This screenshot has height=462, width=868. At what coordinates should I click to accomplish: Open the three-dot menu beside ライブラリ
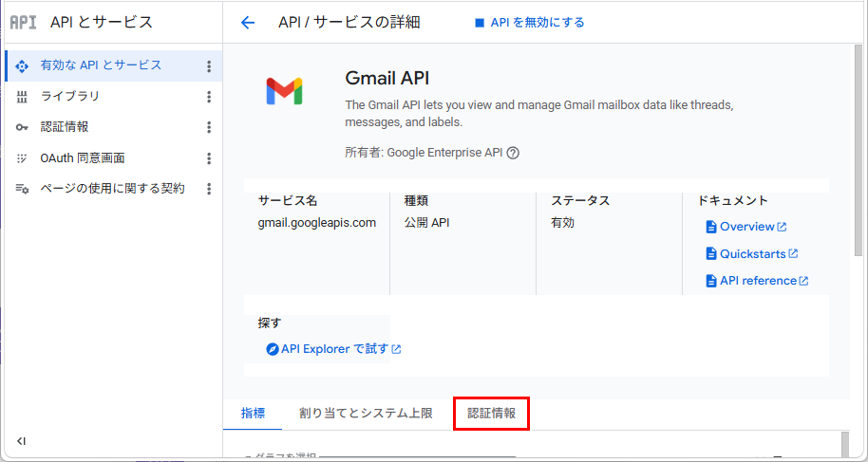(209, 97)
